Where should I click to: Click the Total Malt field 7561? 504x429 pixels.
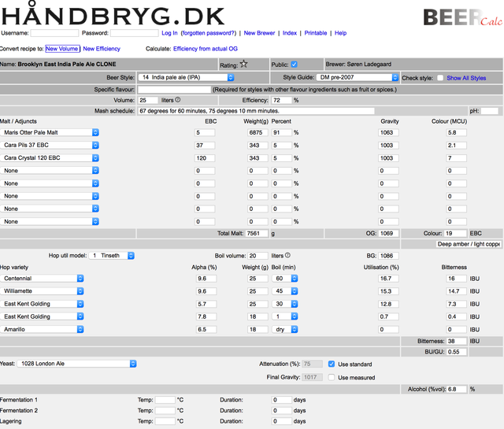257,233
